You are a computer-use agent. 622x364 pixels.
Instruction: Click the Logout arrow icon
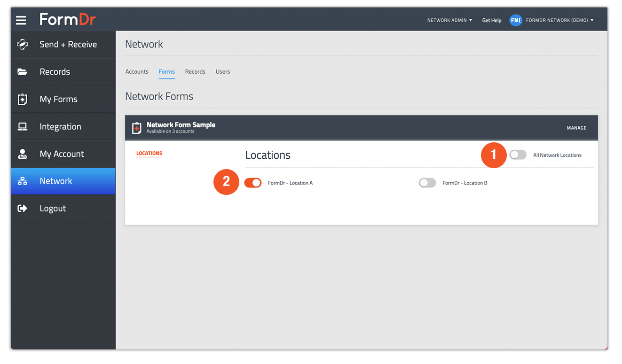[22, 209]
